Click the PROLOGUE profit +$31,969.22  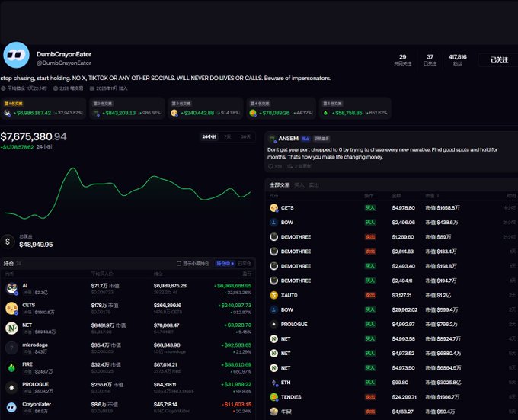236,385
